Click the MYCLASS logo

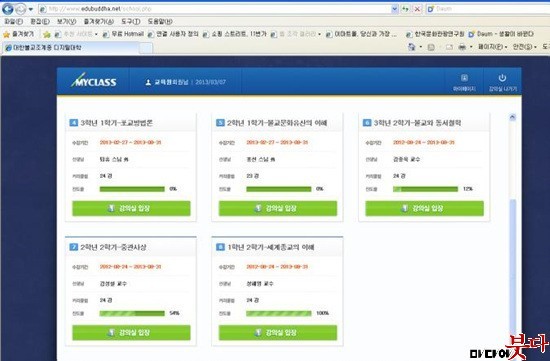click(93, 81)
